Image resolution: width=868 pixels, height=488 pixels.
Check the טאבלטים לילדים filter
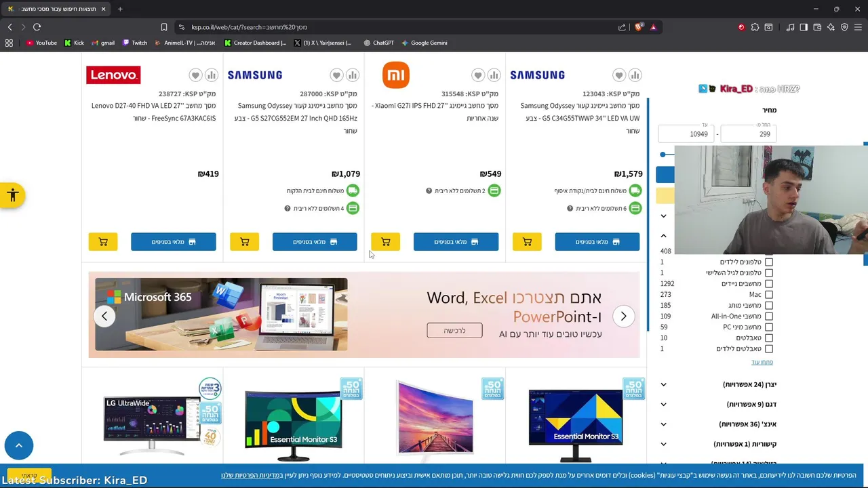pos(769,348)
